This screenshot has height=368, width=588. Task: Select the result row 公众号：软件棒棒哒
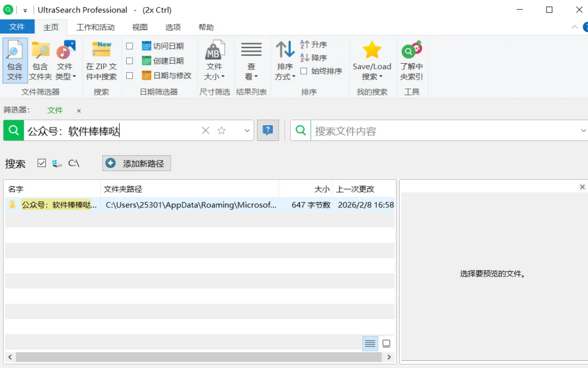[200, 205]
